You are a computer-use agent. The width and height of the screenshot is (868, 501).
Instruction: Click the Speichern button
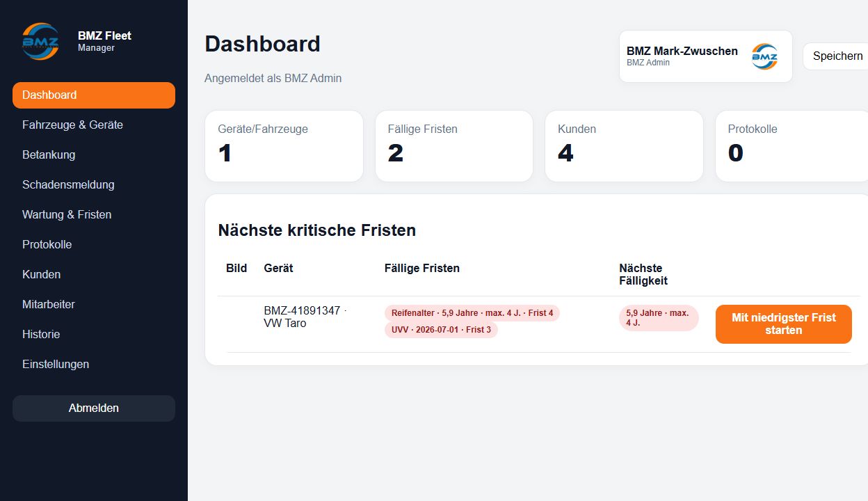coord(837,56)
